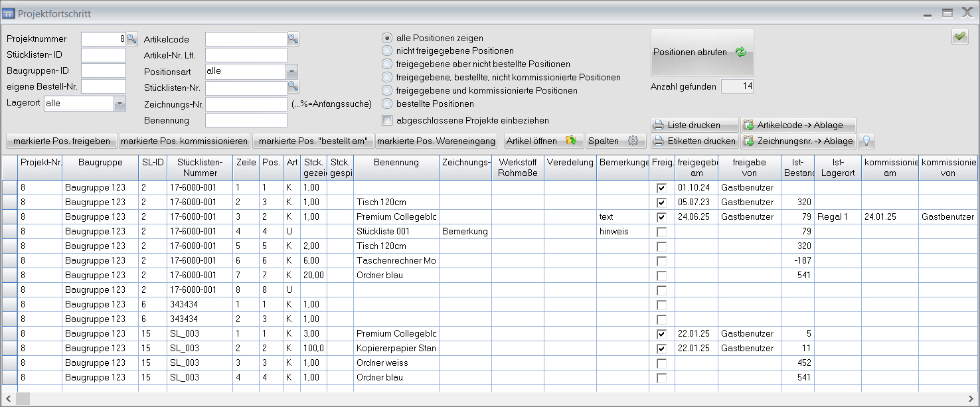Click the light bulb hint icon
This screenshot has height=407, width=980.
(866, 141)
